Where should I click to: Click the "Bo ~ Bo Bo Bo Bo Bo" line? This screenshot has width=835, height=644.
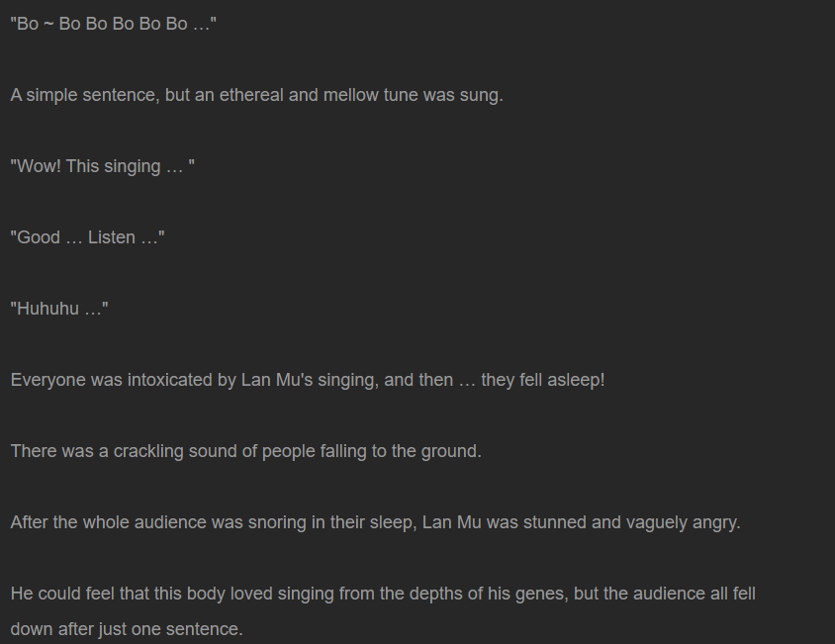114,24
